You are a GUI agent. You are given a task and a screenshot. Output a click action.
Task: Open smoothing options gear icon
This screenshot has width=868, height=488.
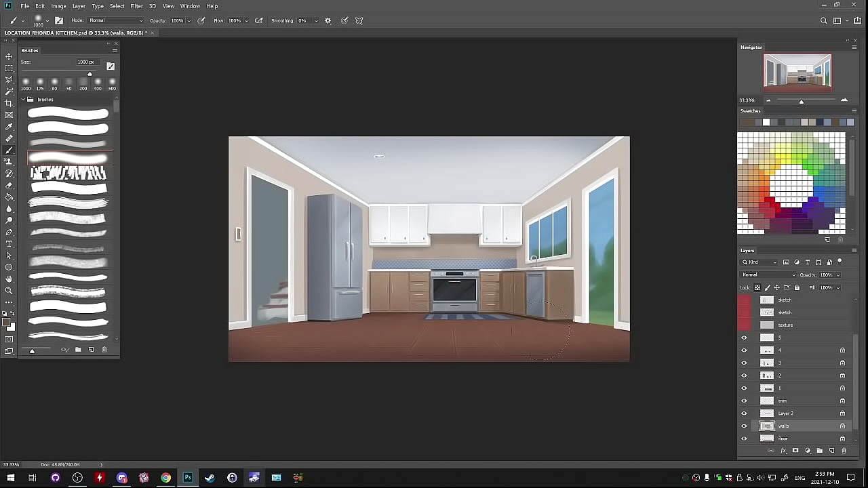(x=328, y=21)
